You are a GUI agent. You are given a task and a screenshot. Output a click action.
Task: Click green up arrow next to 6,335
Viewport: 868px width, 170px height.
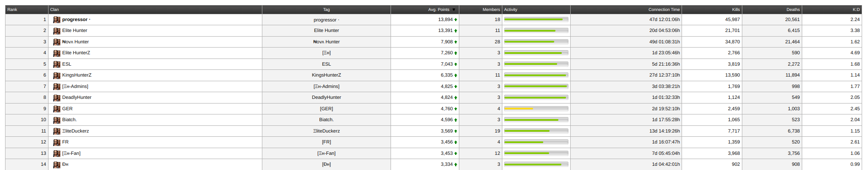(456, 75)
